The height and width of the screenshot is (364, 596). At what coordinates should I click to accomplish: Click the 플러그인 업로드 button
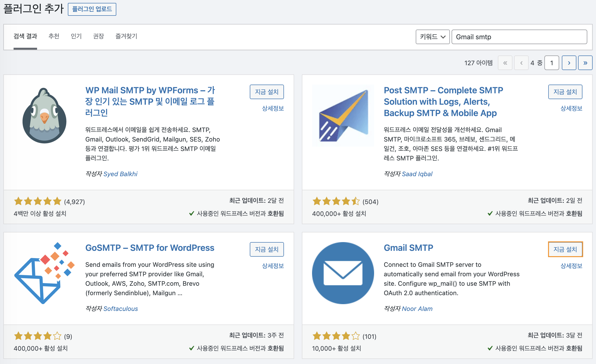click(x=92, y=9)
